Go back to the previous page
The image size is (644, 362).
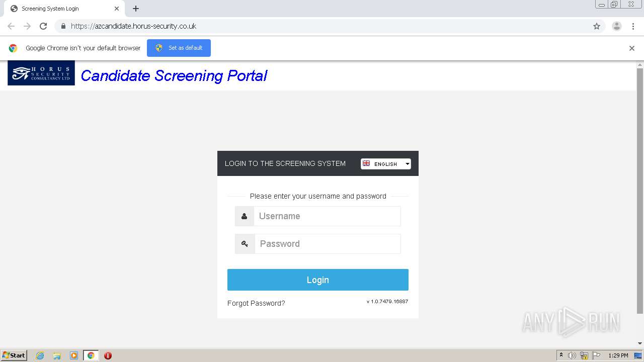pyautogui.click(x=11, y=26)
